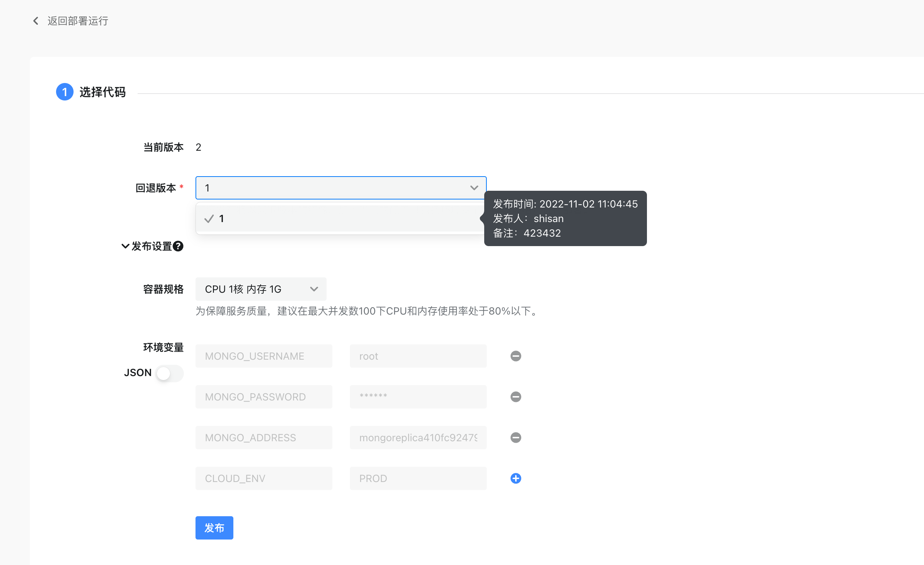Collapse the 发布设置 section
The height and width of the screenshot is (565, 924).
click(x=125, y=246)
